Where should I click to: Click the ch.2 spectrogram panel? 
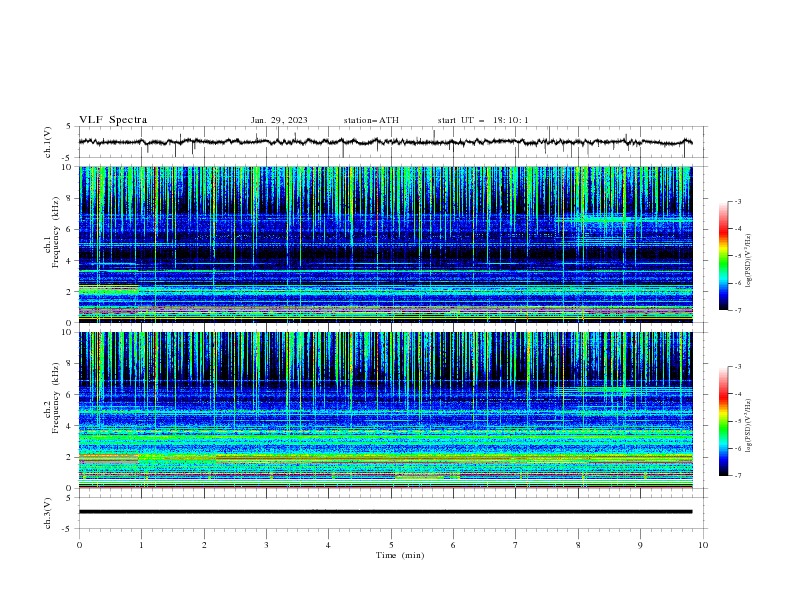click(x=385, y=410)
